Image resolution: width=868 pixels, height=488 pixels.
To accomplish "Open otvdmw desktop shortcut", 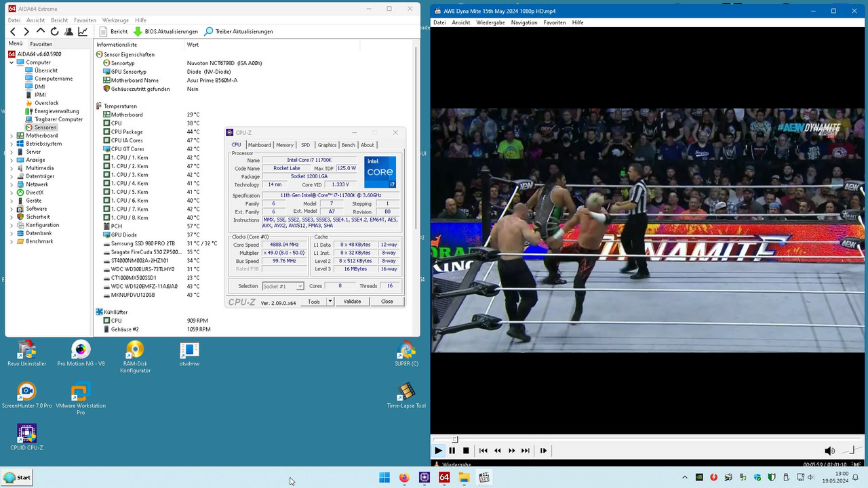I will (189, 353).
